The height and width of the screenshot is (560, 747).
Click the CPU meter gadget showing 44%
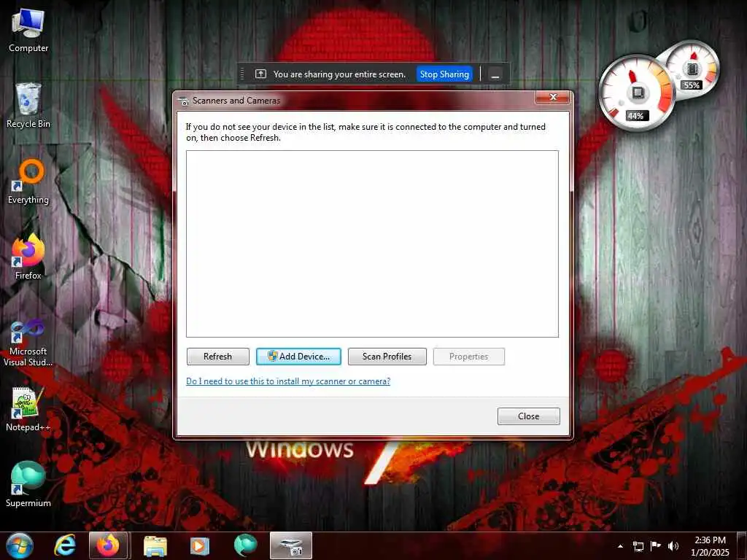point(636,93)
